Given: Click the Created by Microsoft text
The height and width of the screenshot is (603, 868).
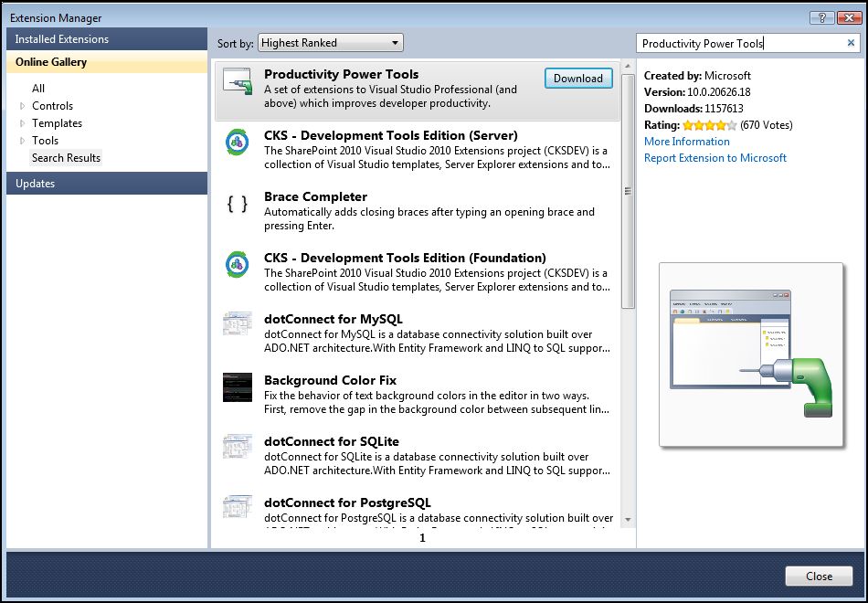Looking at the screenshot, I should 697,75.
